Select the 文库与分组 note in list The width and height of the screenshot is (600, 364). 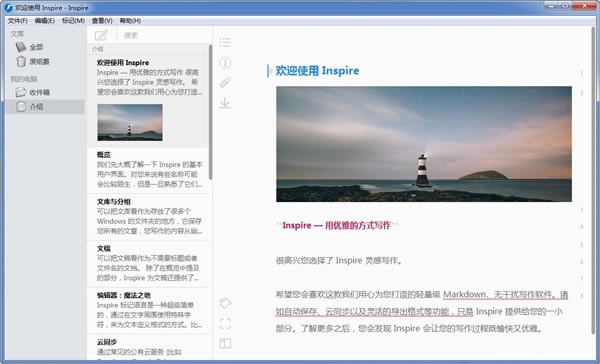(x=148, y=217)
